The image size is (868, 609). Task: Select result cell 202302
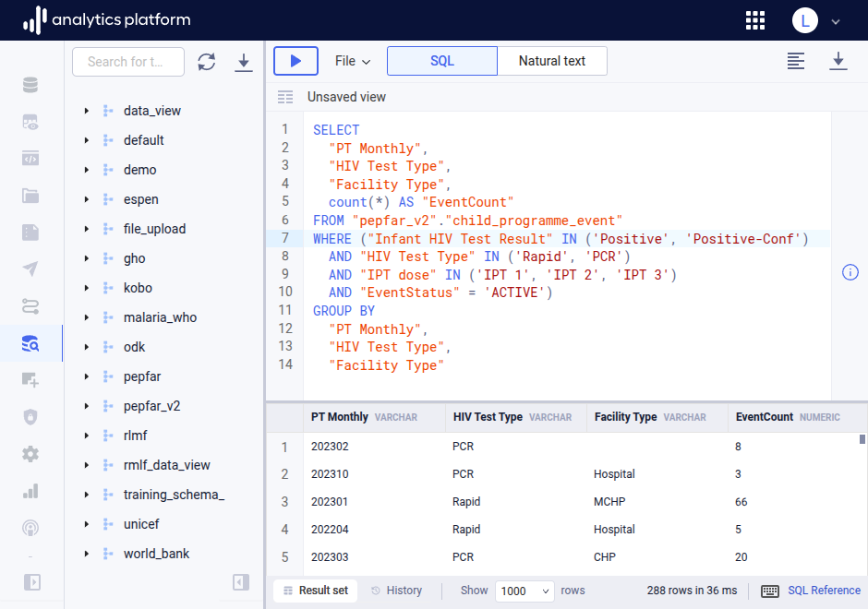click(330, 447)
